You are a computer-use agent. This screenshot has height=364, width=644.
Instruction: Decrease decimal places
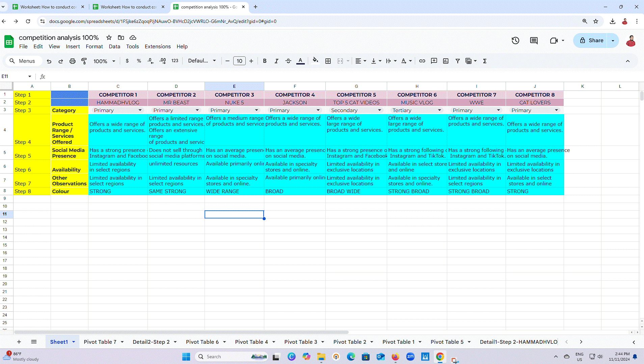coord(151,61)
